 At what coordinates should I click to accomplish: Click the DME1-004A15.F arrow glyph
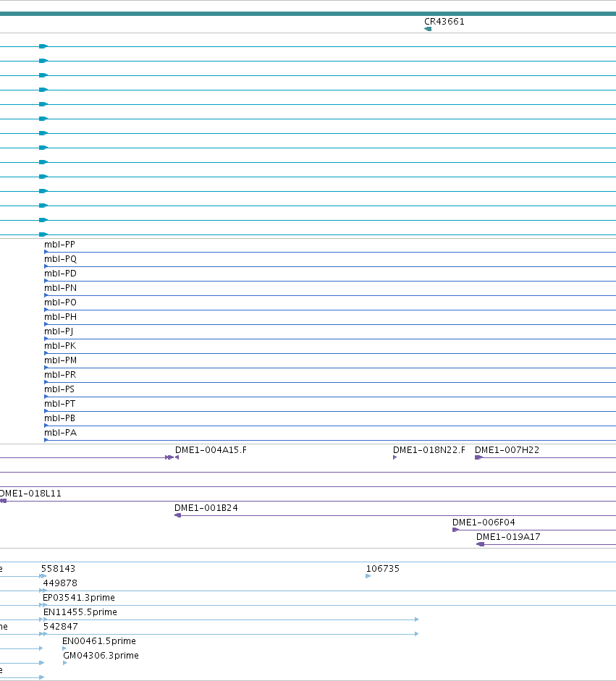177,457
